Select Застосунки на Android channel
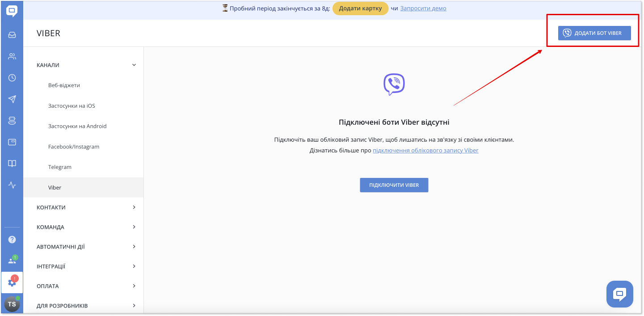The image size is (644, 316). click(77, 126)
